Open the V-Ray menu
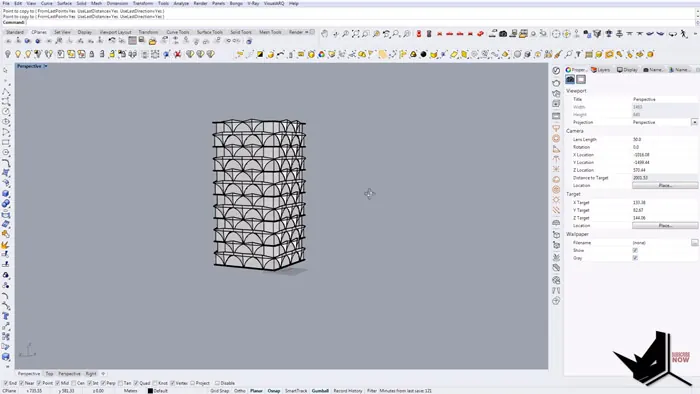 (253, 3)
